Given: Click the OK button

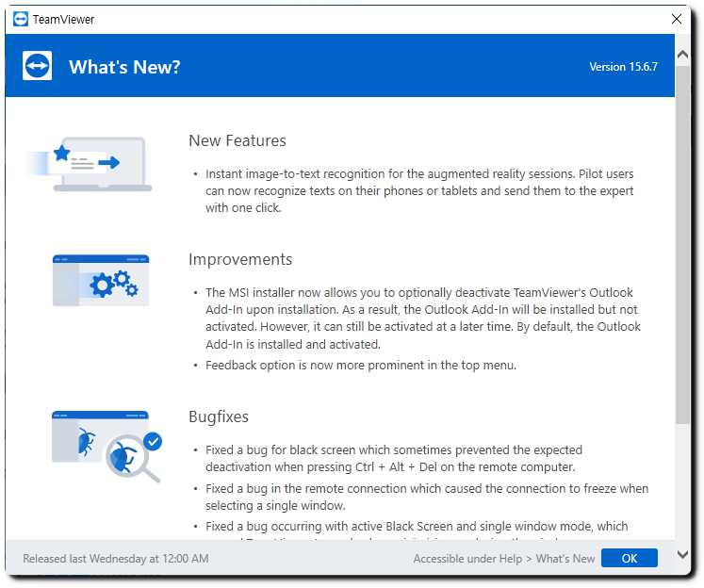Looking at the screenshot, I should tap(629, 558).
